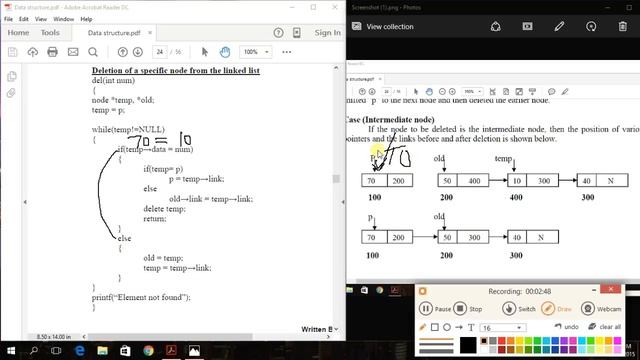Open the View menu in Acrobat
Screen dimensions: 640x360
(40, 19)
